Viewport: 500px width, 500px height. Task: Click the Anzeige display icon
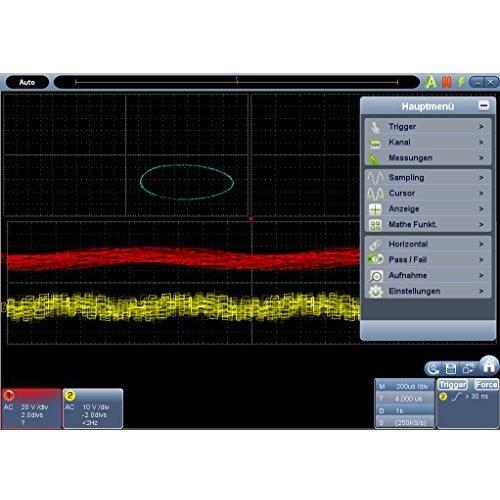point(375,209)
